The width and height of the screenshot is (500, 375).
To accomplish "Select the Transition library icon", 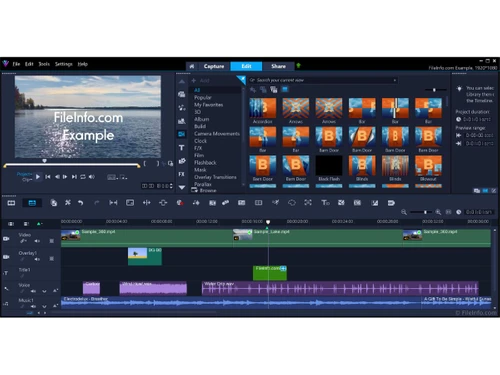I will click(x=182, y=134).
